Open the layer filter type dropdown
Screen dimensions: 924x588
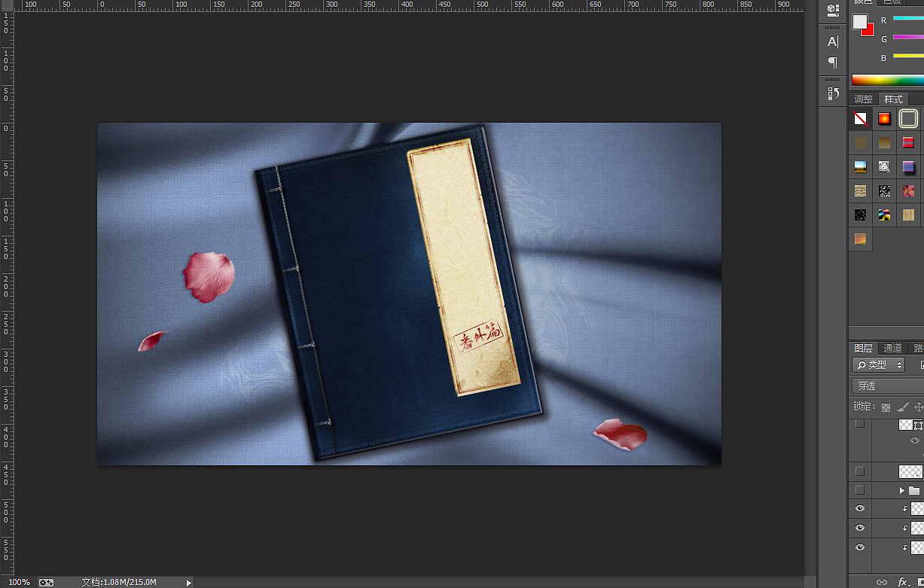pyautogui.click(x=878, y=364)
